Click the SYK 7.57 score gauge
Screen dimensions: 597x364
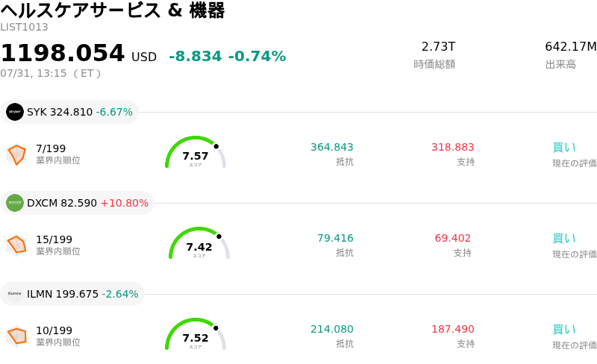pos(196,152)
